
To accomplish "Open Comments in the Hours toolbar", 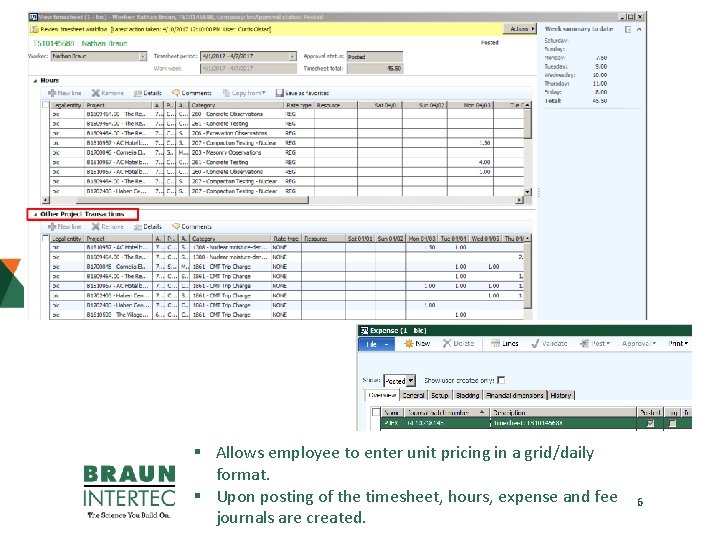I will coord(192,93).
